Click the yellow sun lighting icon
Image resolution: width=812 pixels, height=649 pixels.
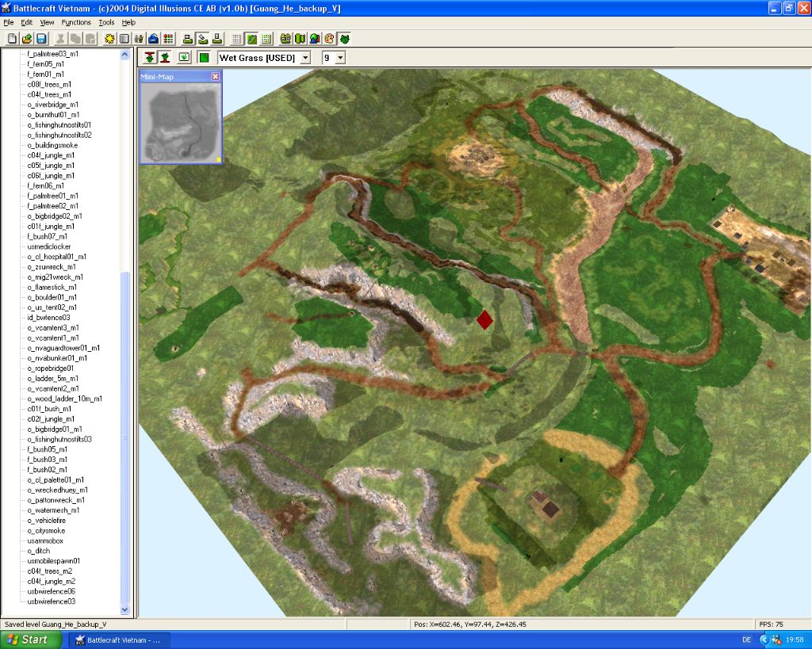click(109, 39)
